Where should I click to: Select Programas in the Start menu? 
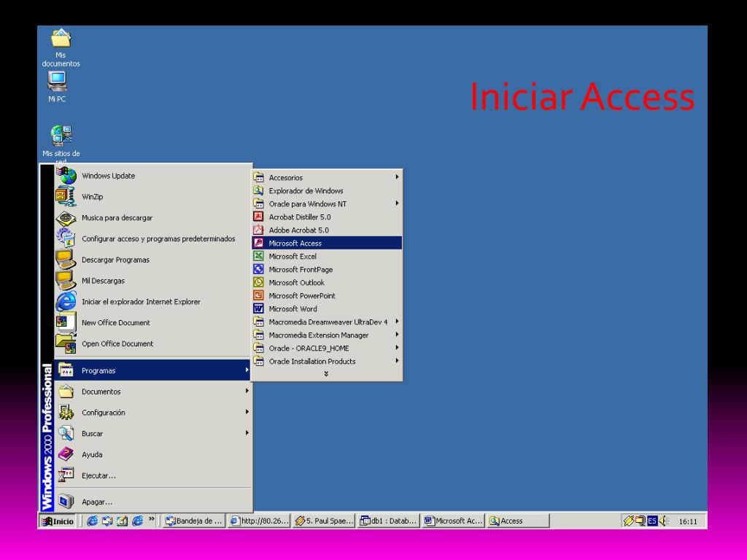tap(152, 370)
